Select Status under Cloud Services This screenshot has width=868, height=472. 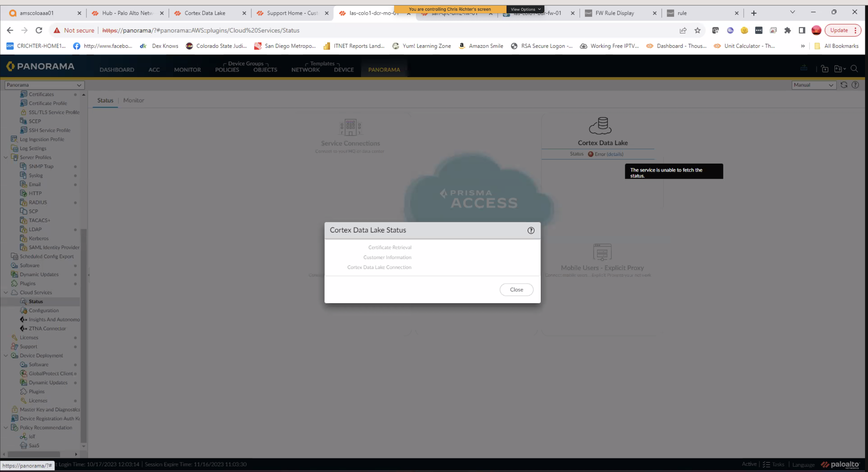point(36,301)
